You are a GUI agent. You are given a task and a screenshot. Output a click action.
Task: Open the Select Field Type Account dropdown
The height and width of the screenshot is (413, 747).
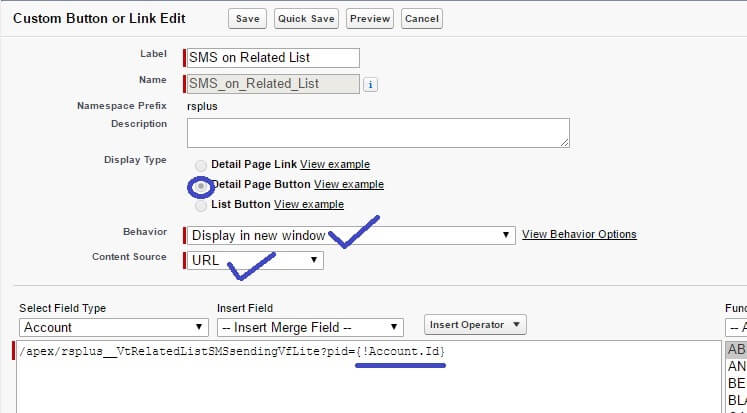[x=113, y=327]
